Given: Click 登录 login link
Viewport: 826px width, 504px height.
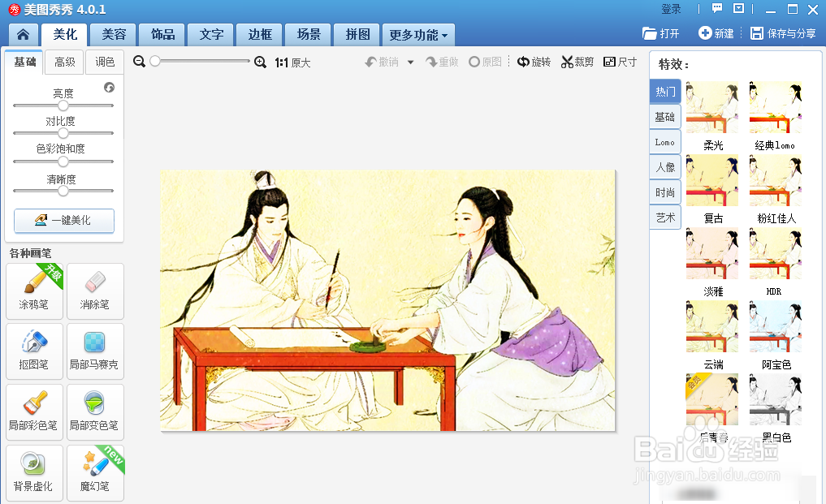Looking at the screenshot, I should tap(671, 9).
